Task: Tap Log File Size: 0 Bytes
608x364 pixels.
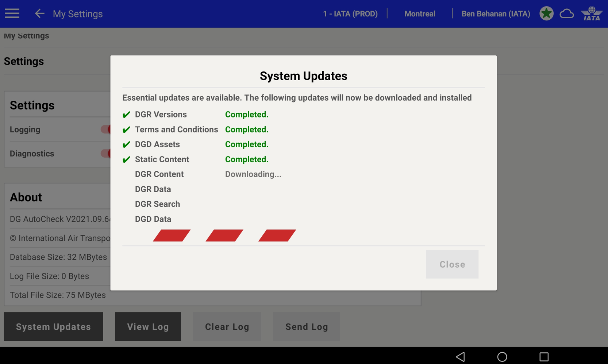Action: (49, 276)
